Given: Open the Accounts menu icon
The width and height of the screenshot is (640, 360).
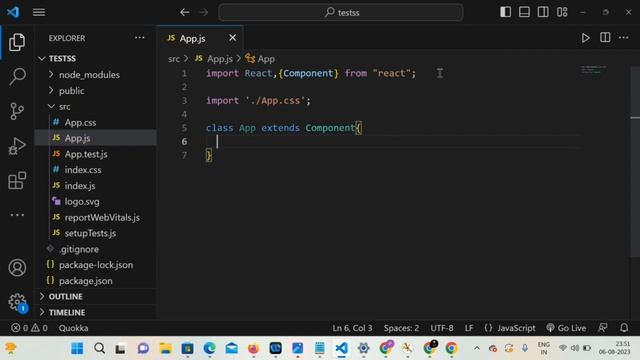Looking at the screenshot, I should pos(17,268).
